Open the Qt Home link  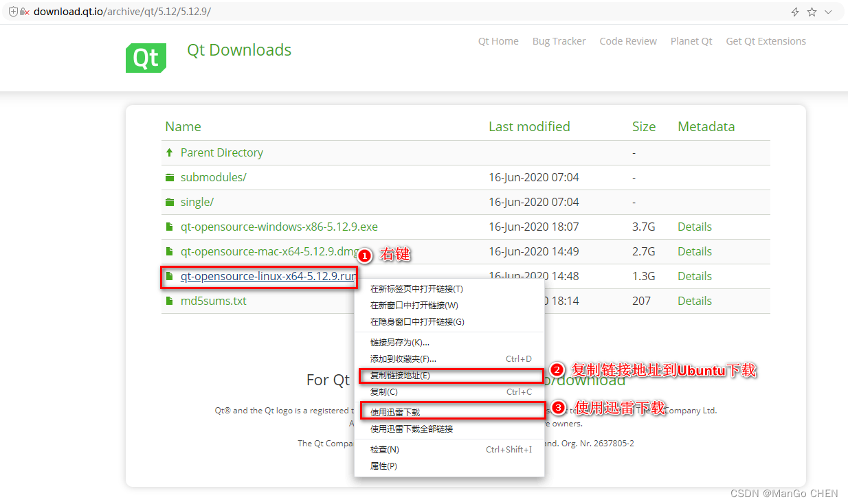[x=498, y=41]
